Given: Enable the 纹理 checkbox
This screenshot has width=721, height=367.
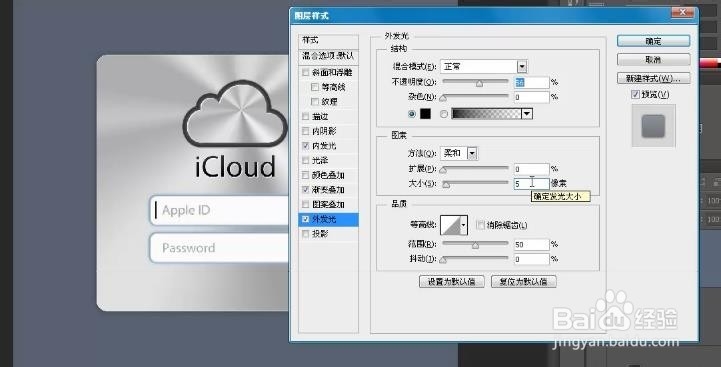Looking at the screenshot, I should [315, 101].
